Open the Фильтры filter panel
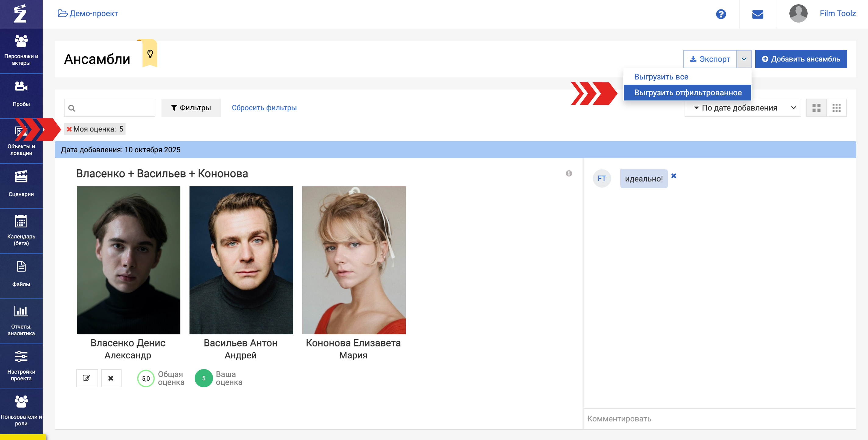This screenshot has height=440, width=868. [x=191, y=108]
